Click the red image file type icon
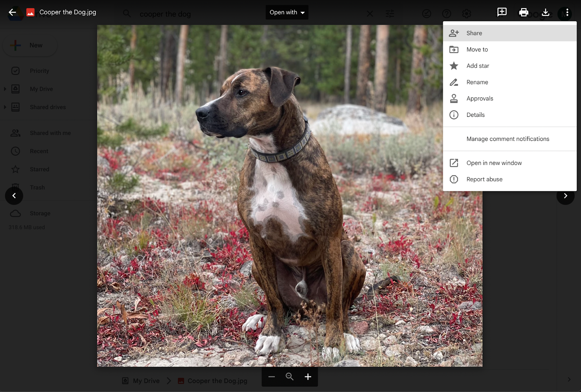This screenshot has height=392, width=581. click(31, 12)
